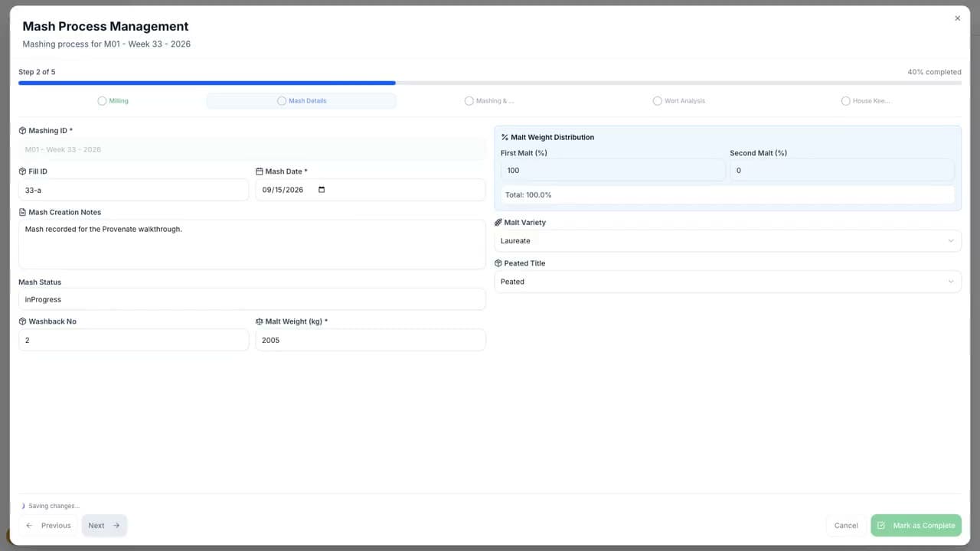This screenshot has height=551, width=980.
Task: Click the calendar icon next to Mash Date label
Action: tap(260, 171)
